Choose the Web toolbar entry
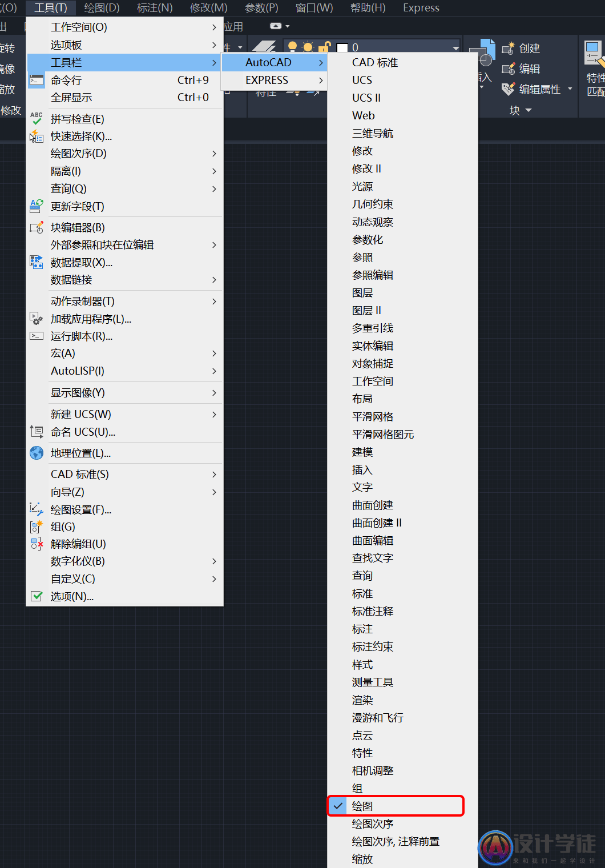 coord(402,115)
